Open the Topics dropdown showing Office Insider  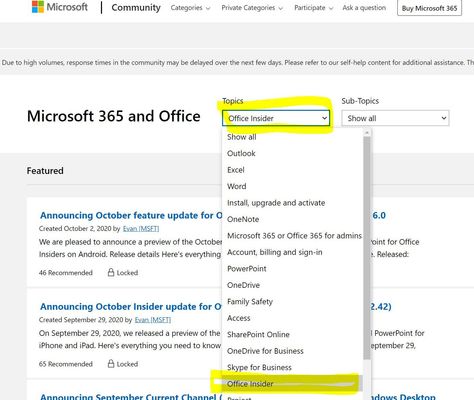tap(276, 118)
